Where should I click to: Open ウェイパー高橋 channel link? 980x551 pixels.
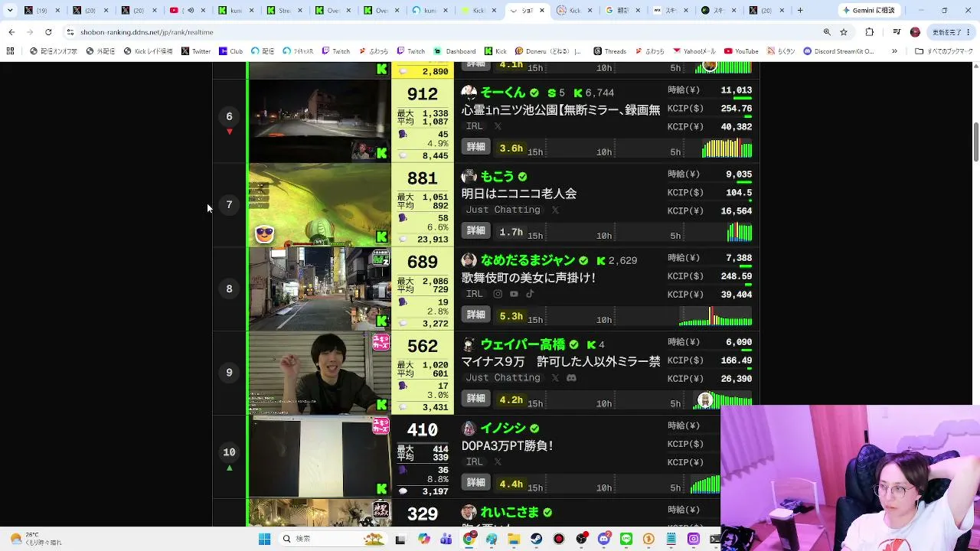point(522,344)
